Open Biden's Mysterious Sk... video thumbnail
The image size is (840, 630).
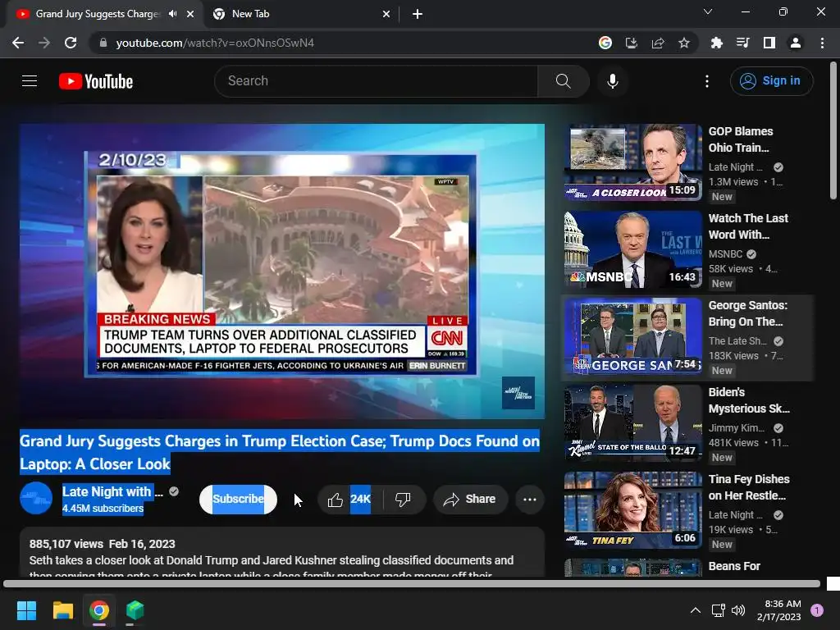click(x=632, y=422)
